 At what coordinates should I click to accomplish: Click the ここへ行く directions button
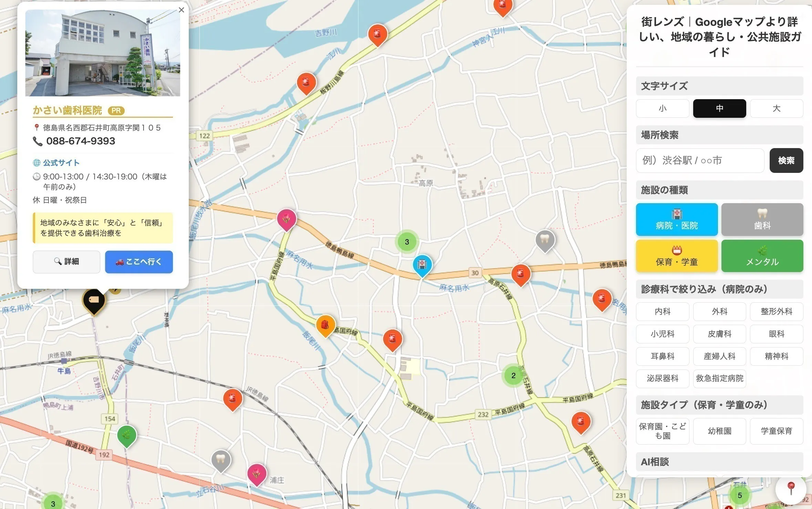click(x=139, y=262)
